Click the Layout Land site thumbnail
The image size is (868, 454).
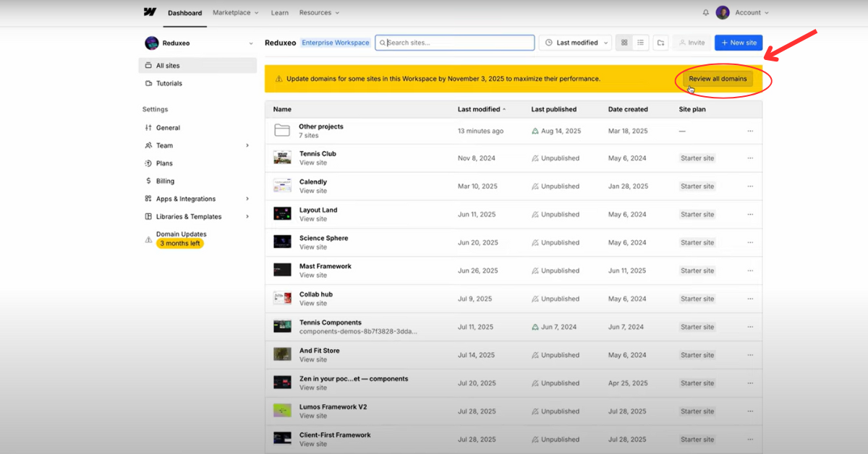282,214
